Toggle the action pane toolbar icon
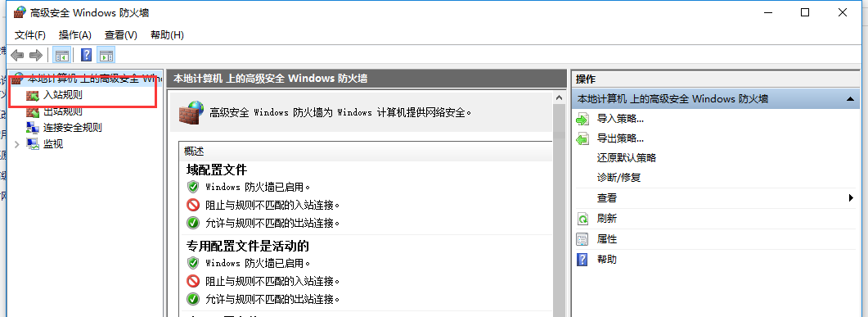 click(106, 55)
